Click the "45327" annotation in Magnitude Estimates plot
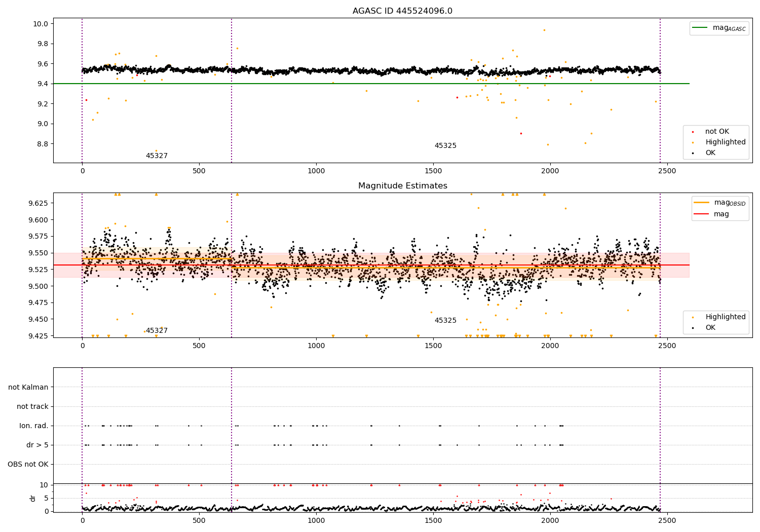The height and width of the screenshot is (532, 760). pyautogui.click(x=157, y=331)
